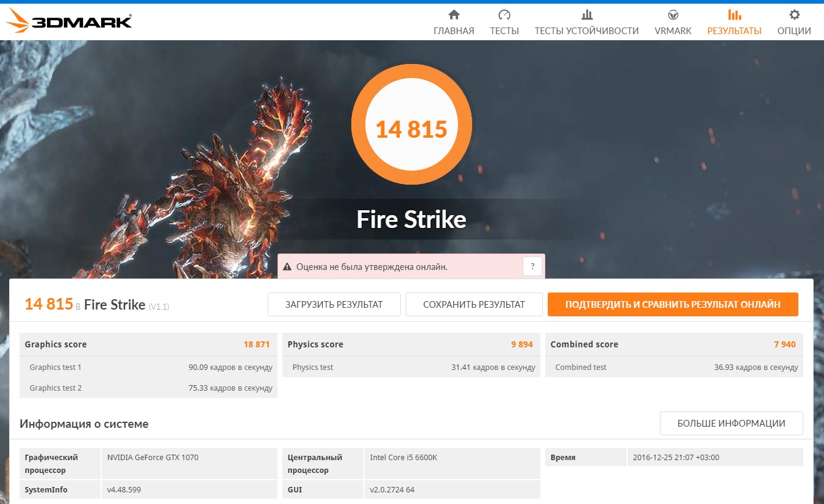Select the Graphics test 2 row
Screen dimensions: 824x504
(148, 388)
